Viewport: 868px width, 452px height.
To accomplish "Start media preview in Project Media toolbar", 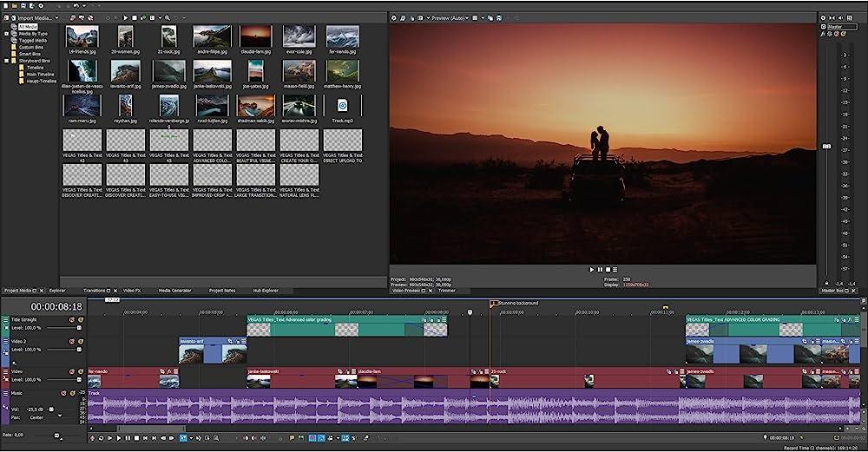I will [x=125, y=17].
